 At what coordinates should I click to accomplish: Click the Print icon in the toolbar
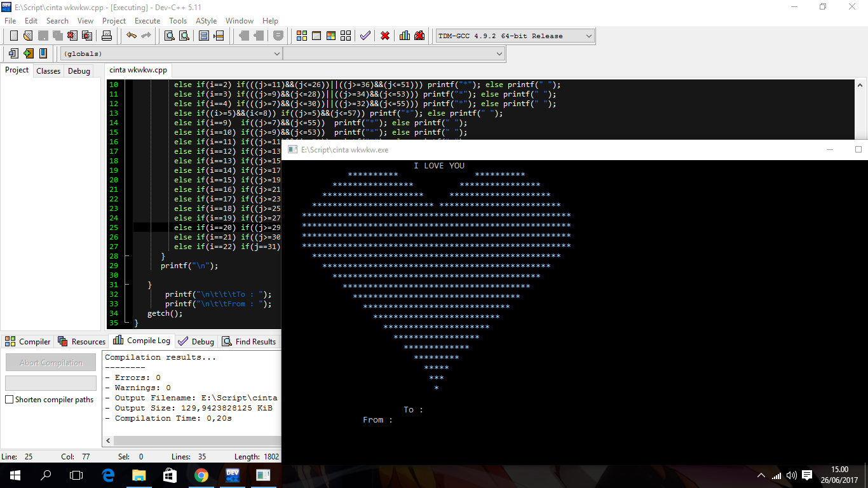[x=107, y=36]
